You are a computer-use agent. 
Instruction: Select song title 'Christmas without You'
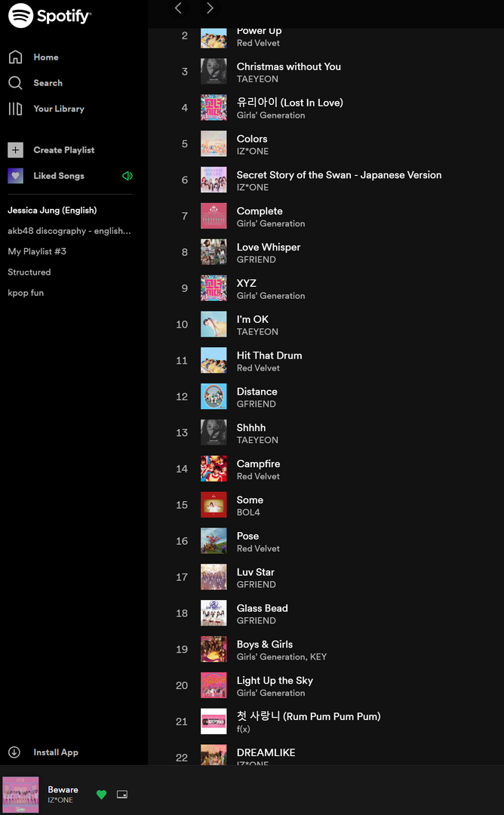[x=289, y=66]
